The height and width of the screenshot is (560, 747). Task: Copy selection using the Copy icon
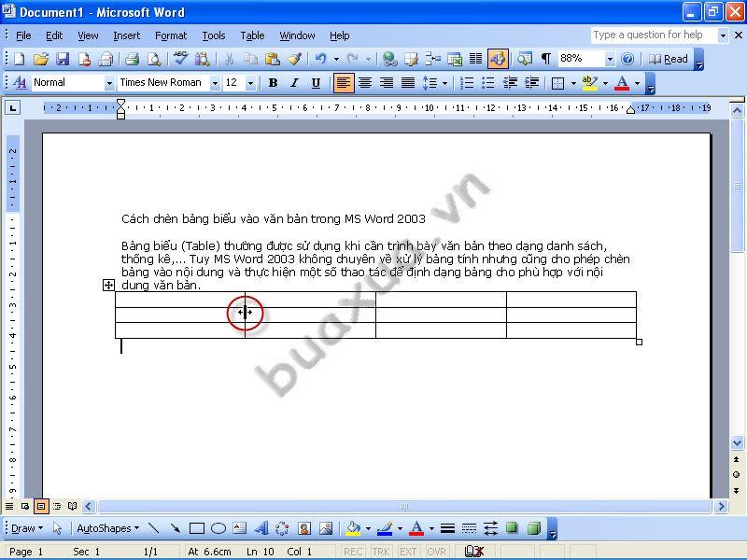(x=250, y=59)
